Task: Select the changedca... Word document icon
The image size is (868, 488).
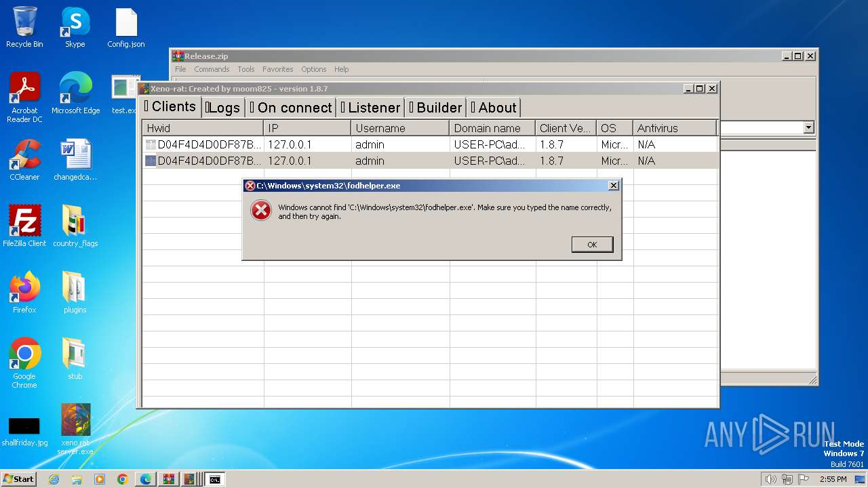Action: tap(75, 161)
